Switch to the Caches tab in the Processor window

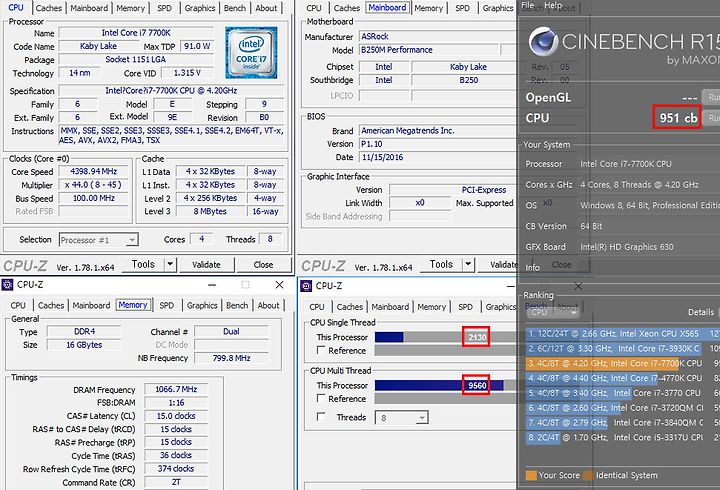(49, 8)
